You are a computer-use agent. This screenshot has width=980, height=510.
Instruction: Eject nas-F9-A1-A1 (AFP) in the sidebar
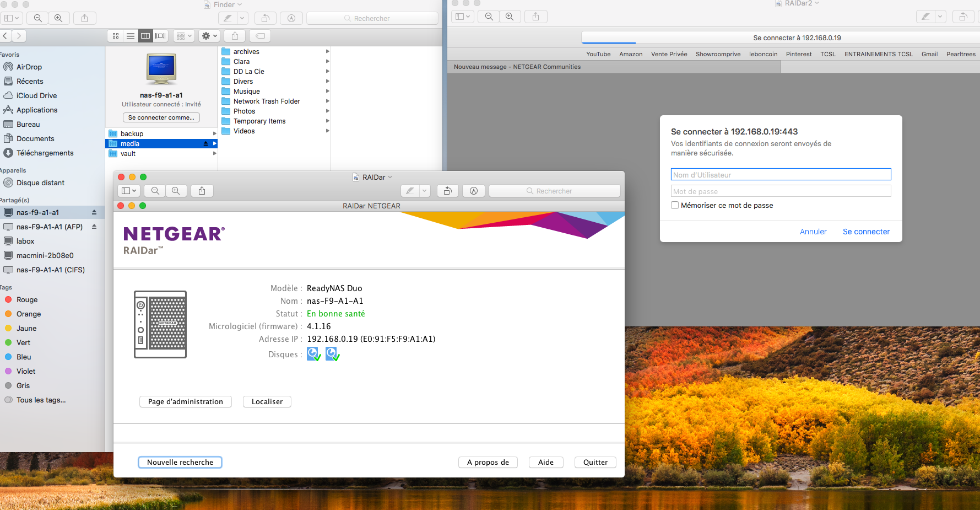click(x=94, y=227)
